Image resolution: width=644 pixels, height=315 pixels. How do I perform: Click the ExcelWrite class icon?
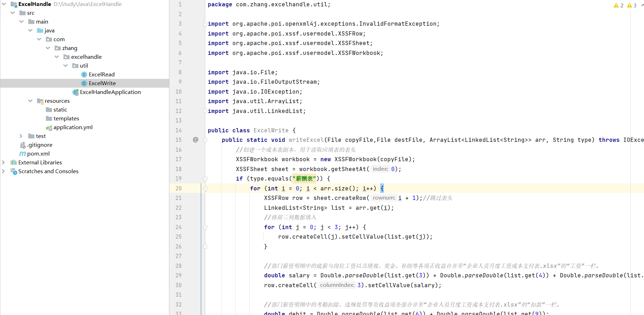pos(84,83)
